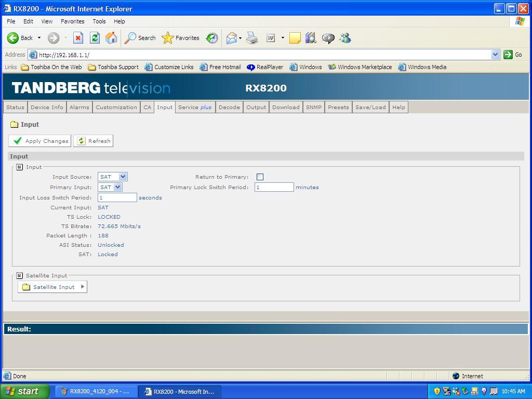This screenshot has width=532, height=399.
Task: Click the browser Refresh page icon
Action: click(95, 38)
